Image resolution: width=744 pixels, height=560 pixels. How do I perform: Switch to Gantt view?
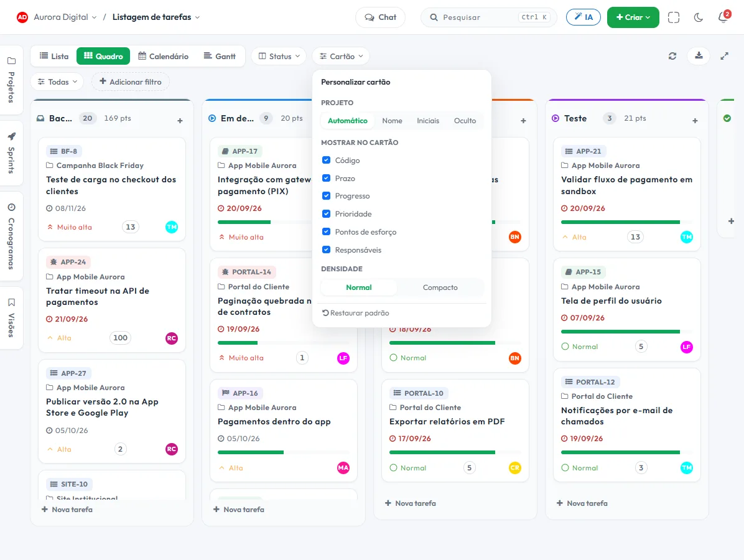220,56
